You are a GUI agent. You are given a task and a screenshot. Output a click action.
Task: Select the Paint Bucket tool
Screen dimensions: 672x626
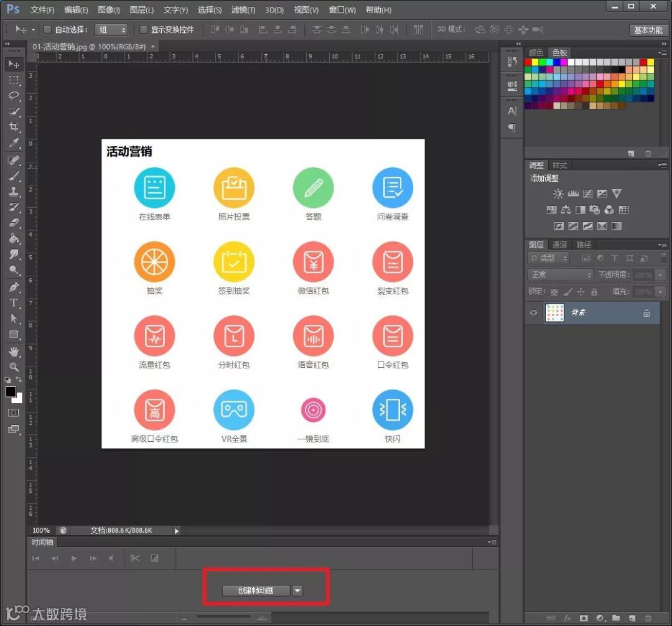point(14,238)
